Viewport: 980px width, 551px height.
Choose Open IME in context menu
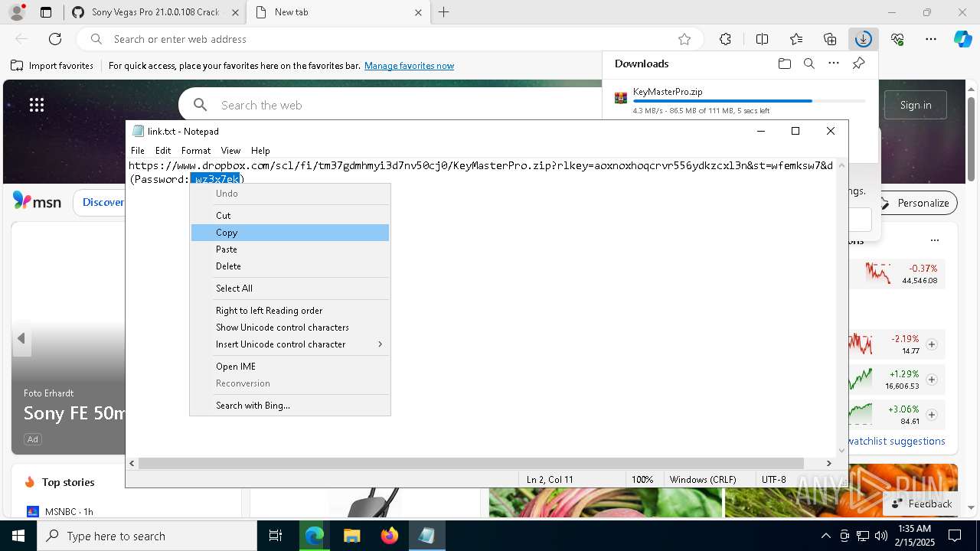[290, 367]
